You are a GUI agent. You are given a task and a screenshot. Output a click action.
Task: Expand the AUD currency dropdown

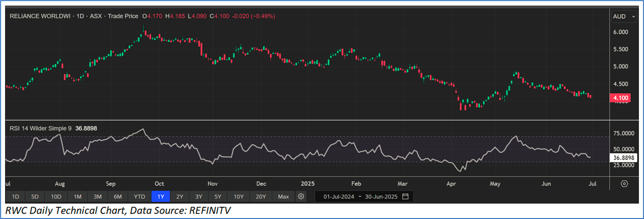[624, 16]
